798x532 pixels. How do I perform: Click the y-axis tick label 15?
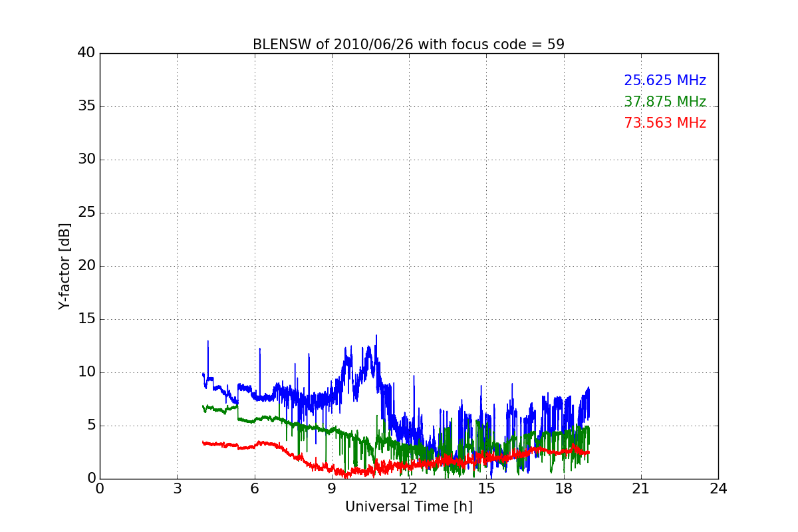tap(86, 319)
